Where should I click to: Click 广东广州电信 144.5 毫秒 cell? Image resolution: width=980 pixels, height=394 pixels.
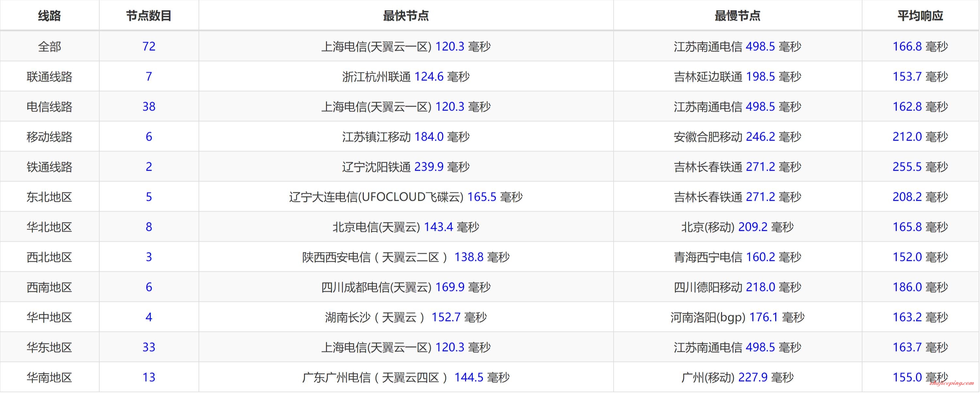tap(406, 378)
